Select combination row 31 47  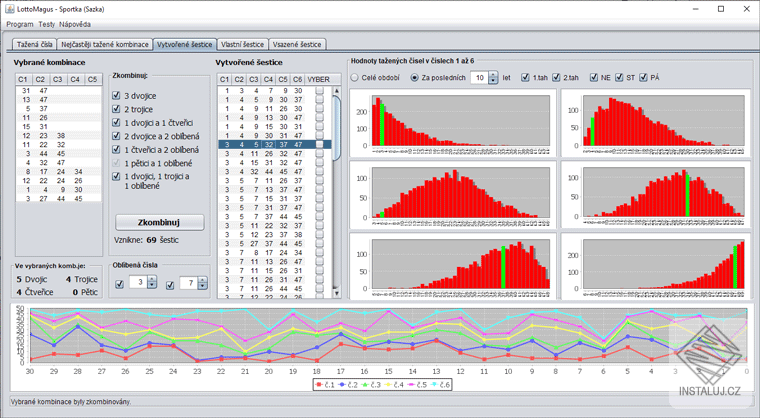point(59,91)
